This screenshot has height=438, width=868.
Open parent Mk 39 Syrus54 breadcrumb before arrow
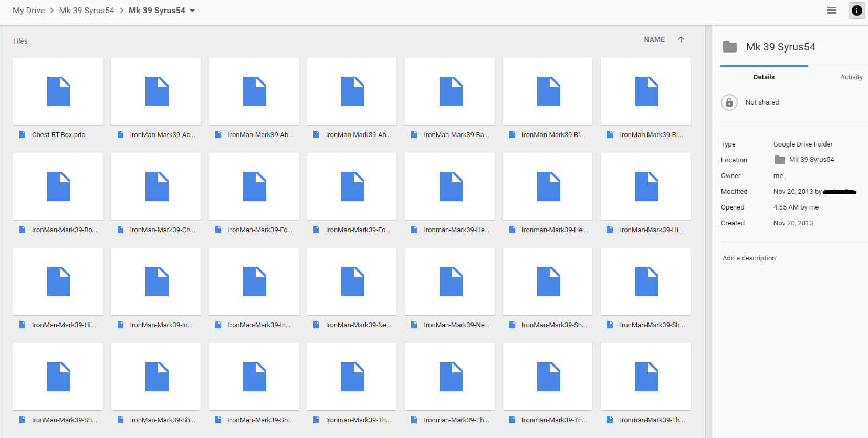pyautogui.click(x=87, y=11)
